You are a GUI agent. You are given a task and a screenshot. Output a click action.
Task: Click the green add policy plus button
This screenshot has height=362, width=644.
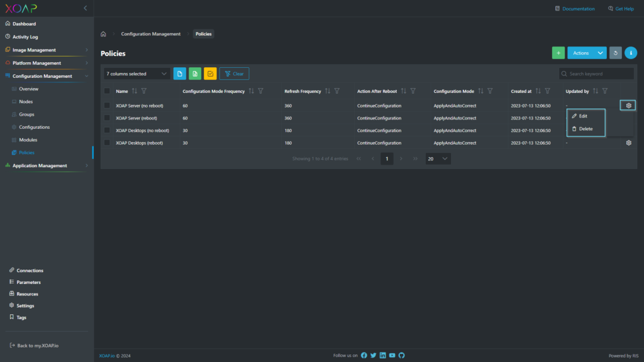(558, 53)
